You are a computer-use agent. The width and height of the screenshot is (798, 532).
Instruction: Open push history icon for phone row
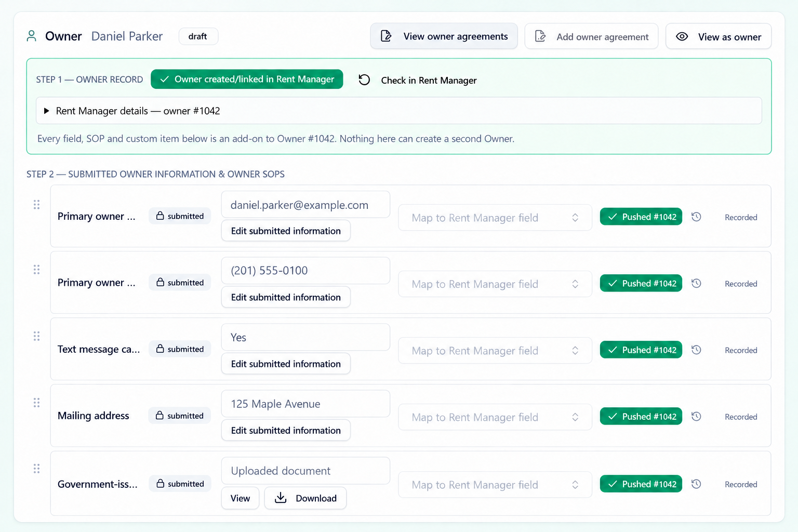click(x=697, y=284)
